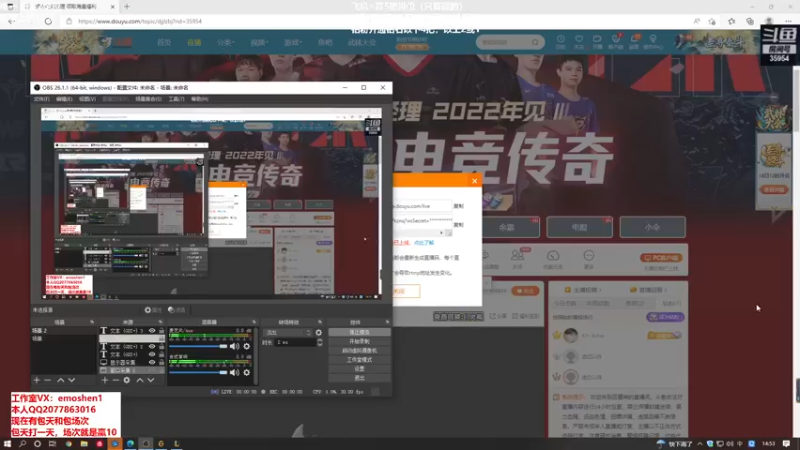Go to 直播 tab in Douyu navigation

(x=194, y=42)
